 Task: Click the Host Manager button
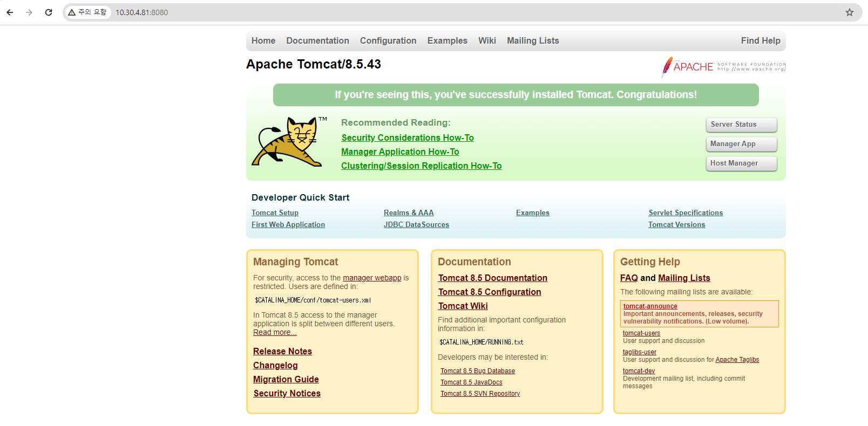pyautogui.click(x=742, y=163)
